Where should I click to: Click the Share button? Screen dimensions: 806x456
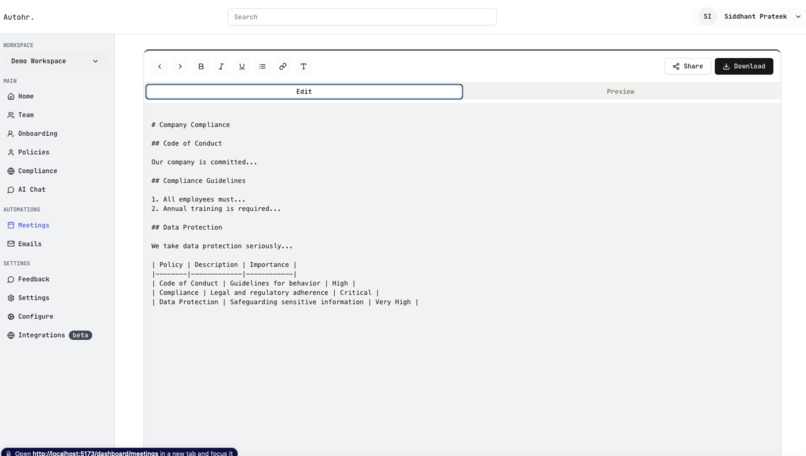click(x=687, y=66)
